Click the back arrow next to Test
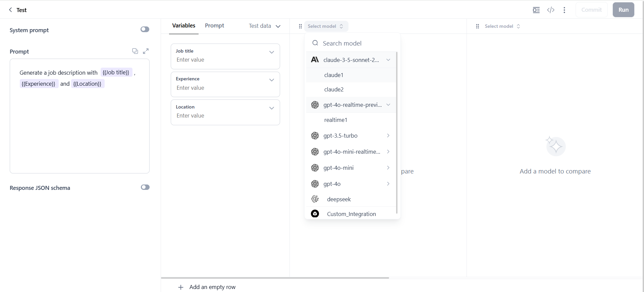 coord(10,10)
